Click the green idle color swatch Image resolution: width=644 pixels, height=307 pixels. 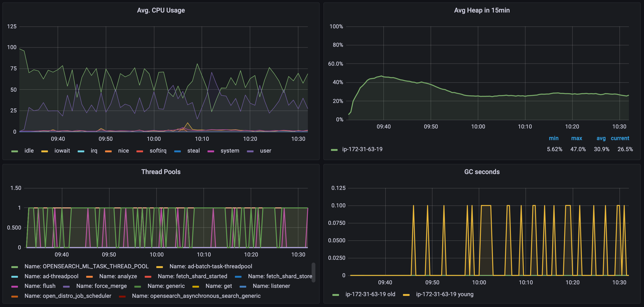coord(15,151)
